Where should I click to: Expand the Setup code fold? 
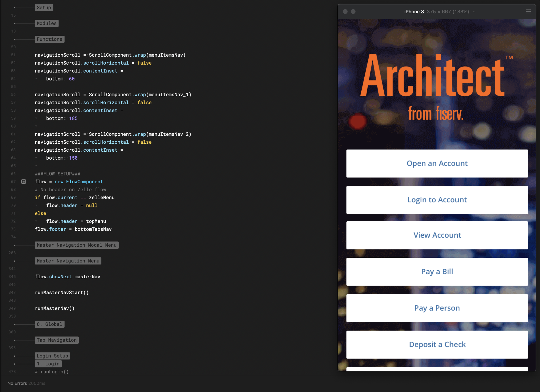44,8
